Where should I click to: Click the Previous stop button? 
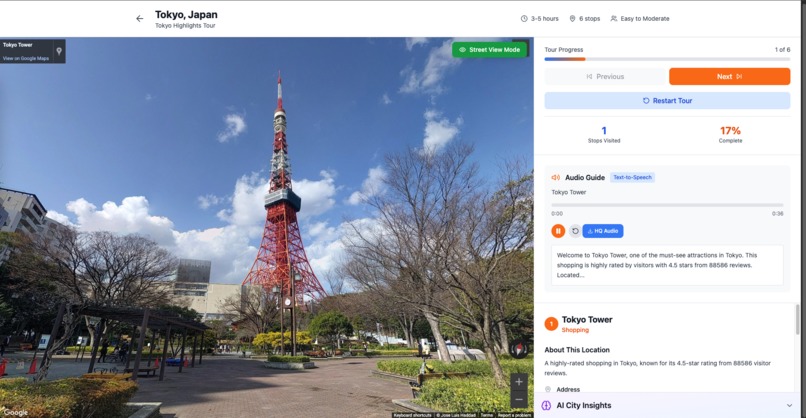coord(605,77)
